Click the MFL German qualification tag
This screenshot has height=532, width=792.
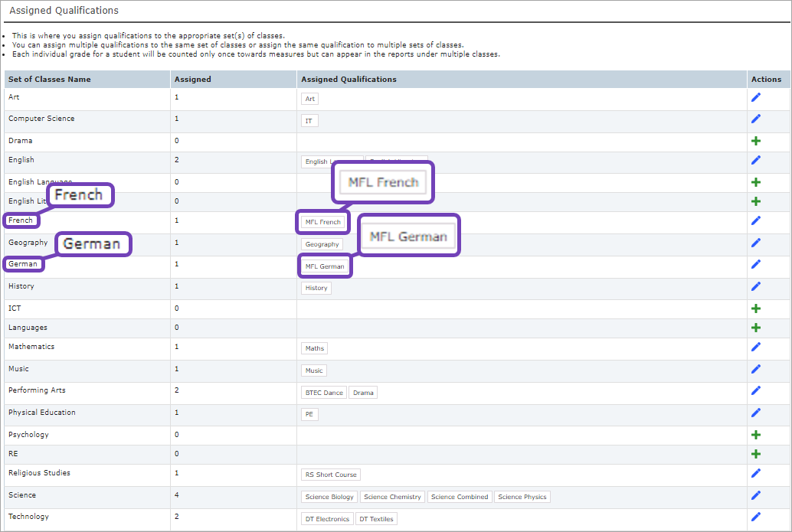pos(325,266)
